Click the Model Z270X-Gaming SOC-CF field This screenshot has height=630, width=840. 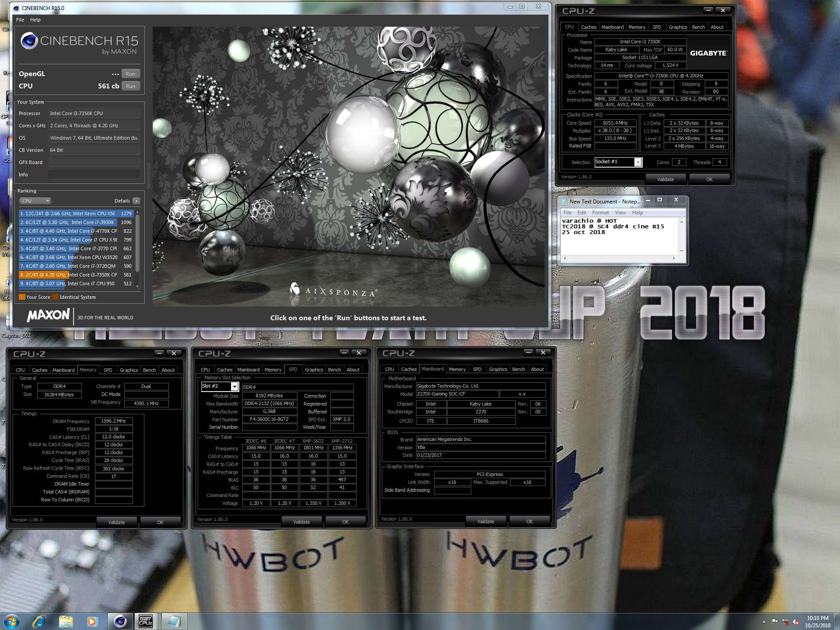[x=457, y=394]
